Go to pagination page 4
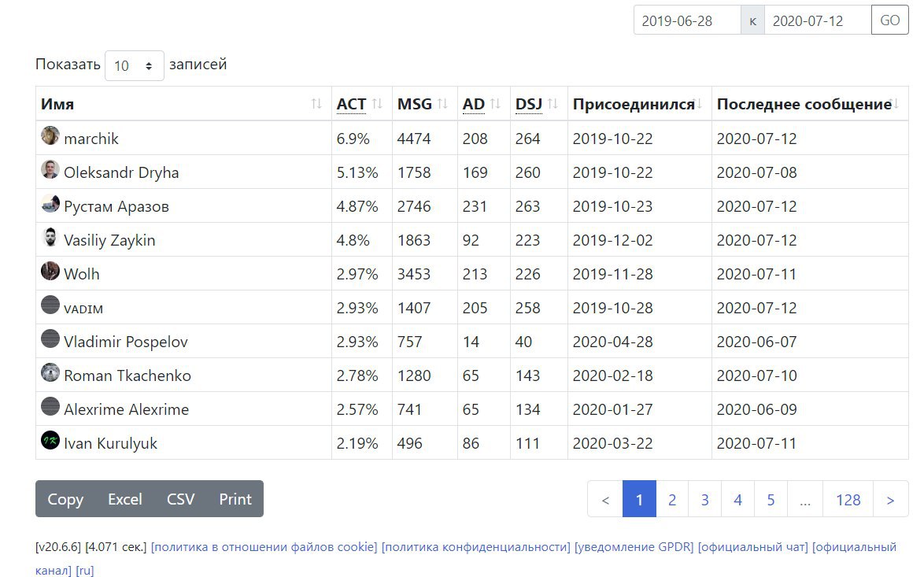The width and height of the screenshot is (924, 577). tap(737, 500)
